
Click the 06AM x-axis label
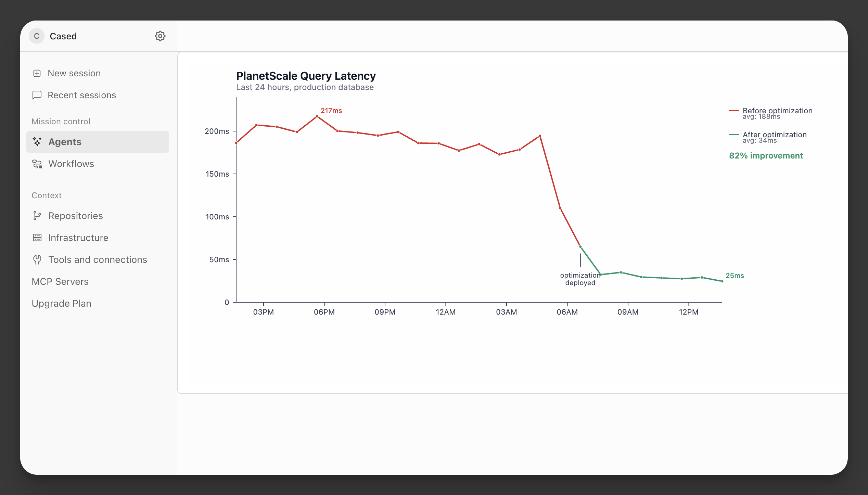[x=567, y=312]
